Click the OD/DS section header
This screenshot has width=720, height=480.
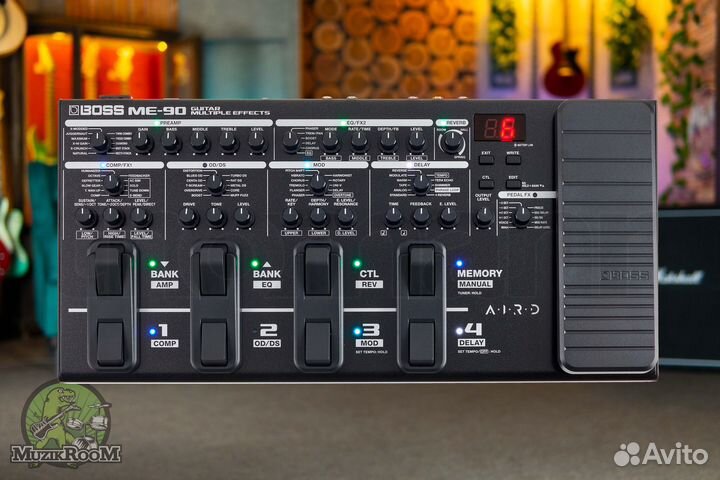pyautogui.click(x=216, y=164)
